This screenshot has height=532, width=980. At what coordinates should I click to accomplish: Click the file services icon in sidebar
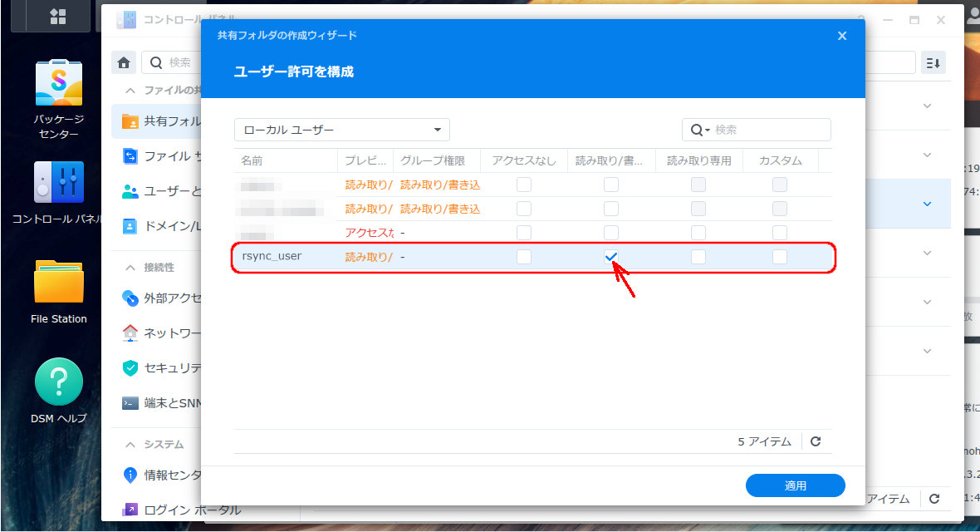point(130,155)
